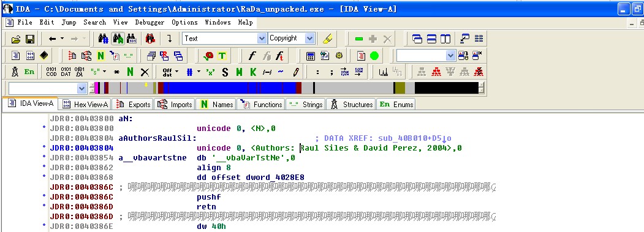Click the blue tilde toolbar icon
This screenshot has width=644, height=232.
click(281, 72)
